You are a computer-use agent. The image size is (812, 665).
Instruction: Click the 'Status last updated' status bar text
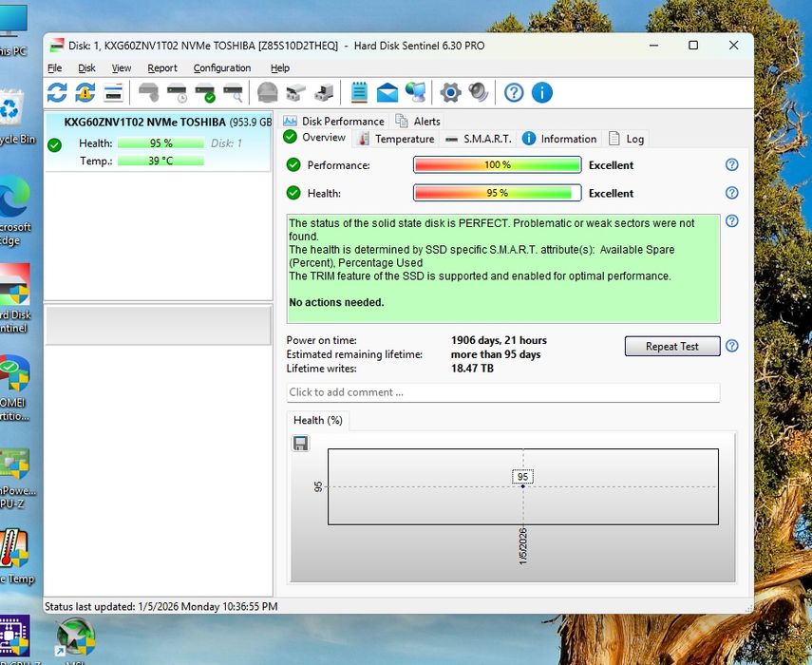[x=161, y=606]
